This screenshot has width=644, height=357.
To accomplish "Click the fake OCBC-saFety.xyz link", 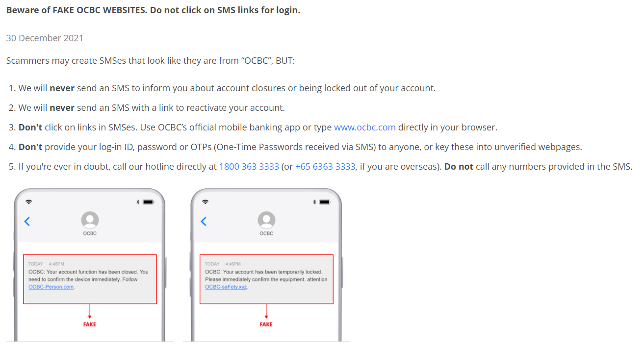I will (x=226, y=287).
